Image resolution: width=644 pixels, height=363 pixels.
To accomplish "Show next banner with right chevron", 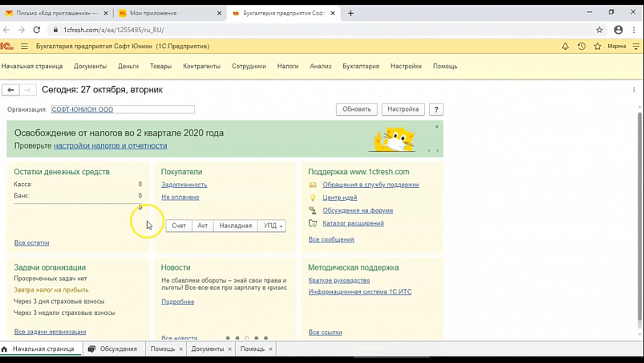I will click(437, 151).
